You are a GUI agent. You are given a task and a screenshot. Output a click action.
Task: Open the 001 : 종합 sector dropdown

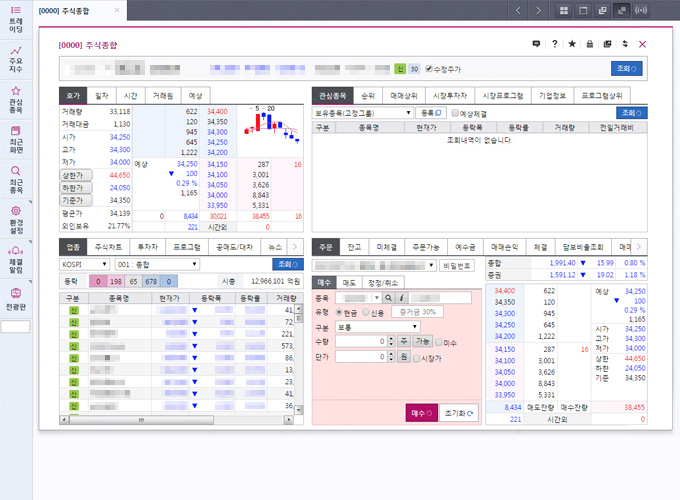[x=157, y=264]
